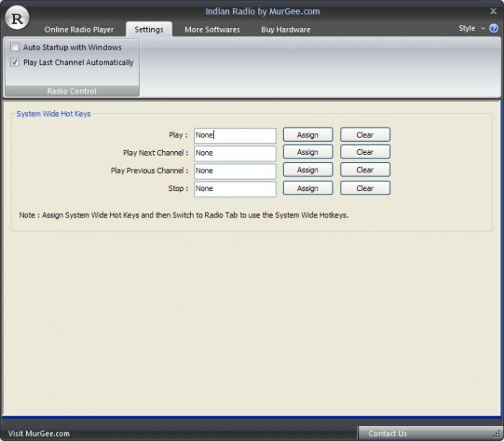The height and width of the screenshot is (441, 504).
Task: Open the More Softwares tab
Action: click(x=212, y=30)
